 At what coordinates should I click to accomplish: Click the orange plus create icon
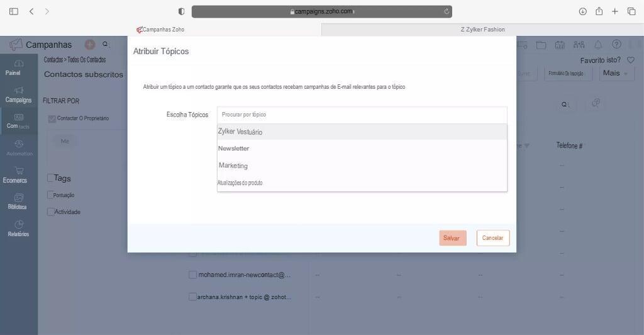tap(89, 44)
